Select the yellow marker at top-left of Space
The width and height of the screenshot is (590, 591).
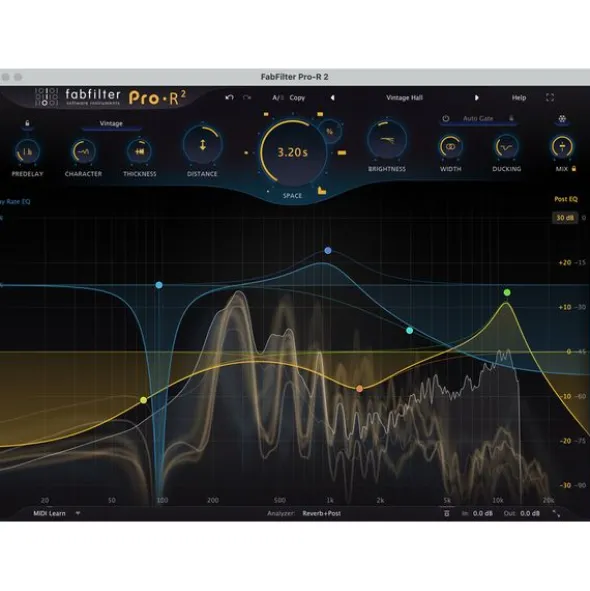point(266,114)
